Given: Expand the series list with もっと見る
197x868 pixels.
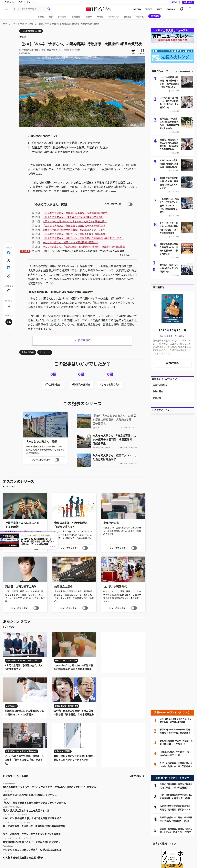Looking at the screenshot, I should [126, 255].
